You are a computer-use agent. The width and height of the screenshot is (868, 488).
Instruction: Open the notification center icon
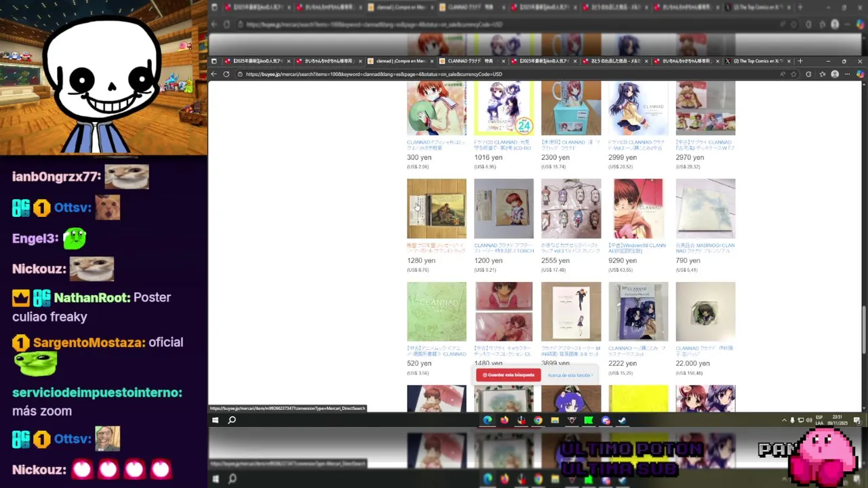857,420
